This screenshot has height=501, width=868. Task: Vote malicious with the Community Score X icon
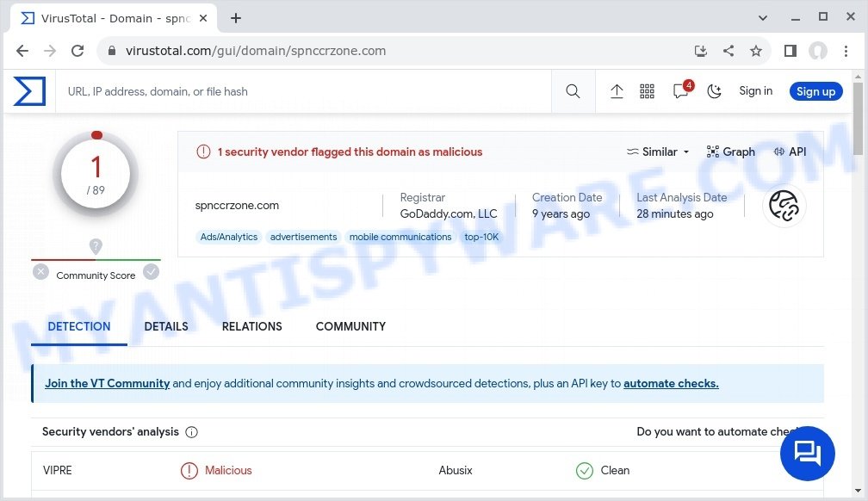click(x=40, y=272)
